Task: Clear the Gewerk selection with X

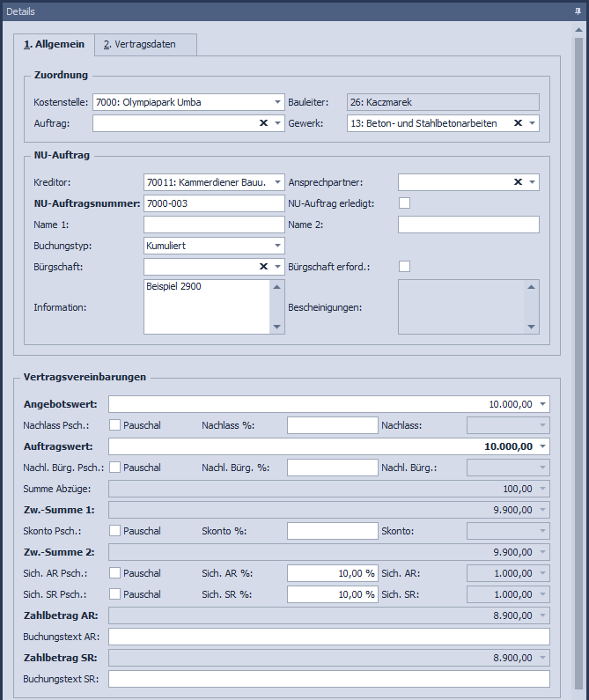Action: click(518, 123)
